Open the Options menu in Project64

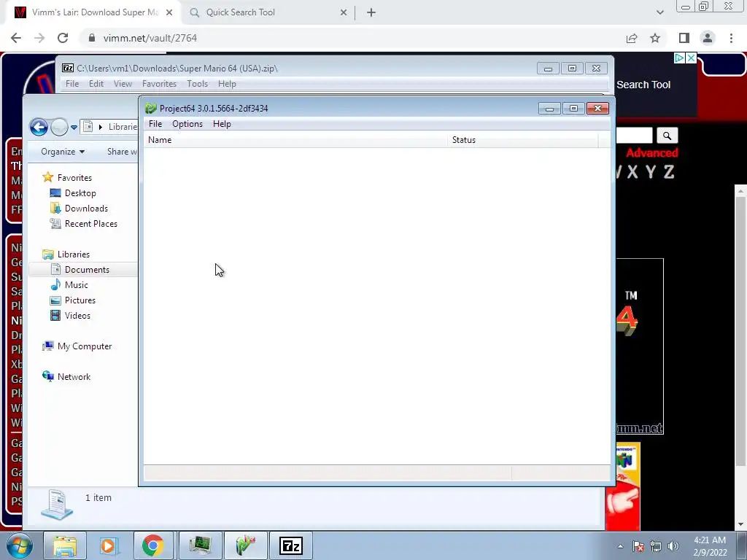click(x=187, y=124)
